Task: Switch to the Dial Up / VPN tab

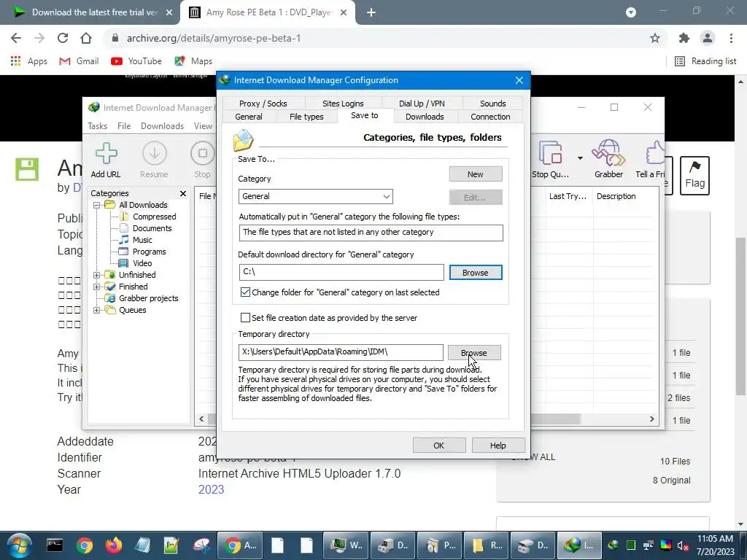Action: pos(422,104)
